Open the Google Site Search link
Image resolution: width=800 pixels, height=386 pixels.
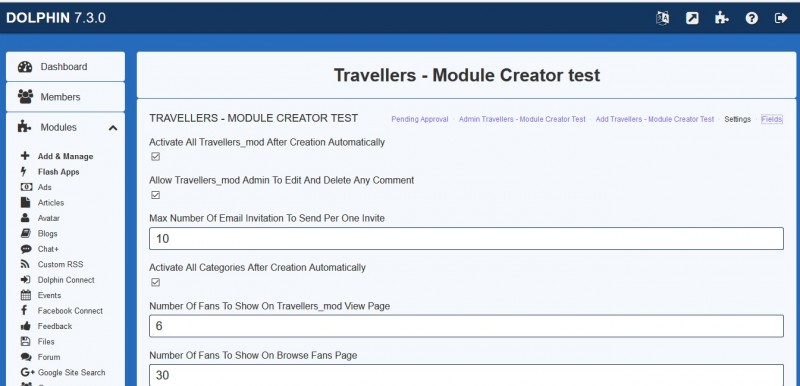(x=71, y=372)
